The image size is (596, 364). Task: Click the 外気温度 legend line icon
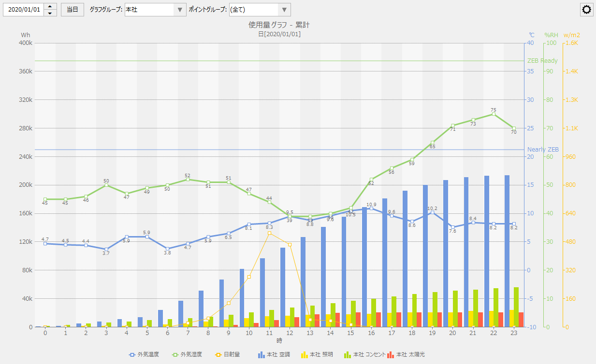click(x=132, y=355)
